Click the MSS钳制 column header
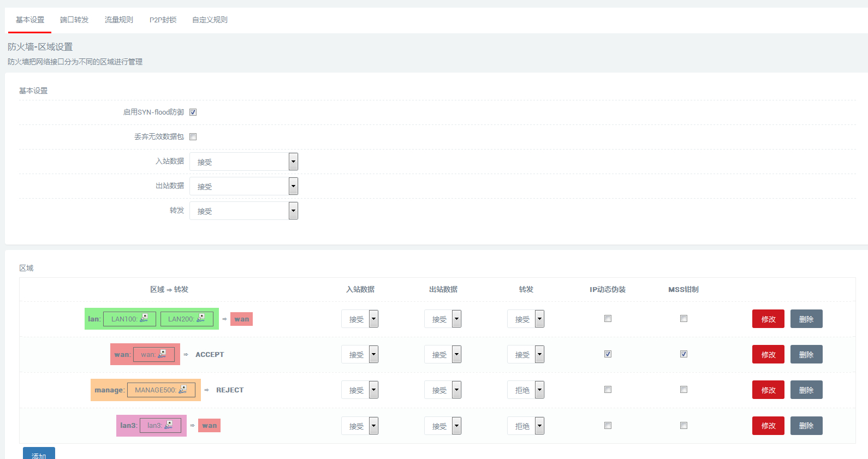This screenshot has width=868, height=459. point(683,289)
